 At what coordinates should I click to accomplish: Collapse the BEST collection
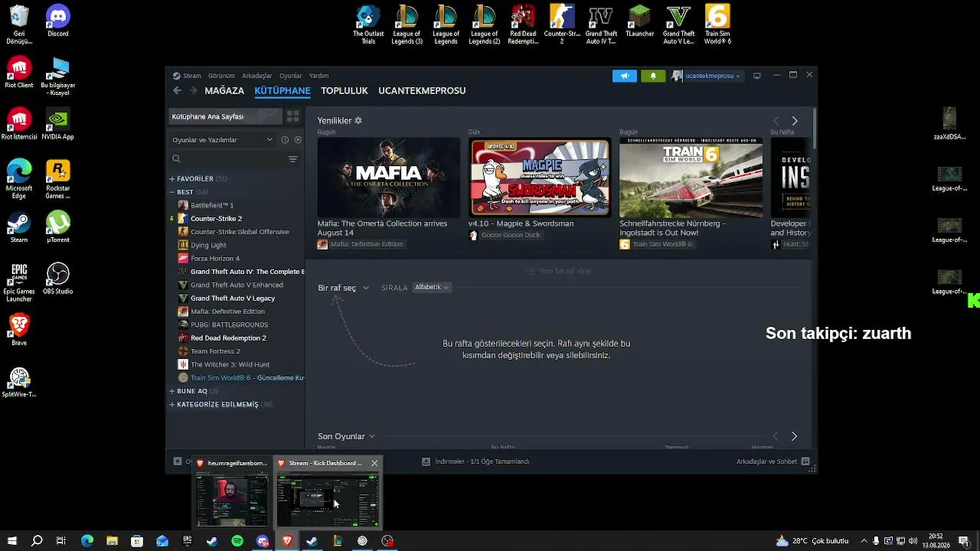(x=172, y=192)
